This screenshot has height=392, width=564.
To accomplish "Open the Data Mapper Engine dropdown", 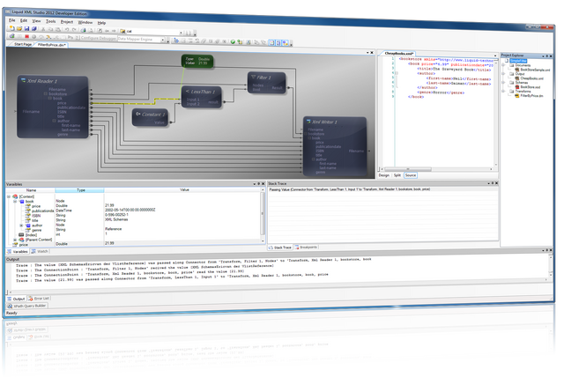I will point(162,40).
